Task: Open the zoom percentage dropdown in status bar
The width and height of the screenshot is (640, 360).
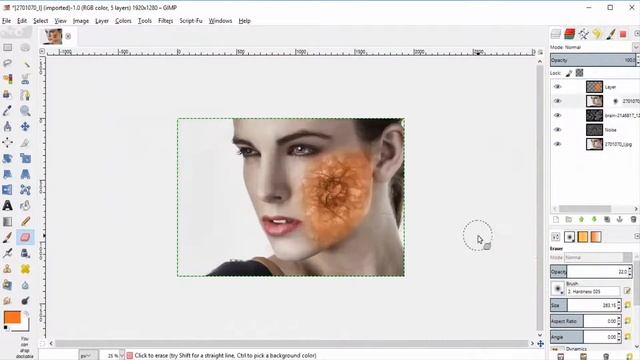Action: [x=121, y=356]
